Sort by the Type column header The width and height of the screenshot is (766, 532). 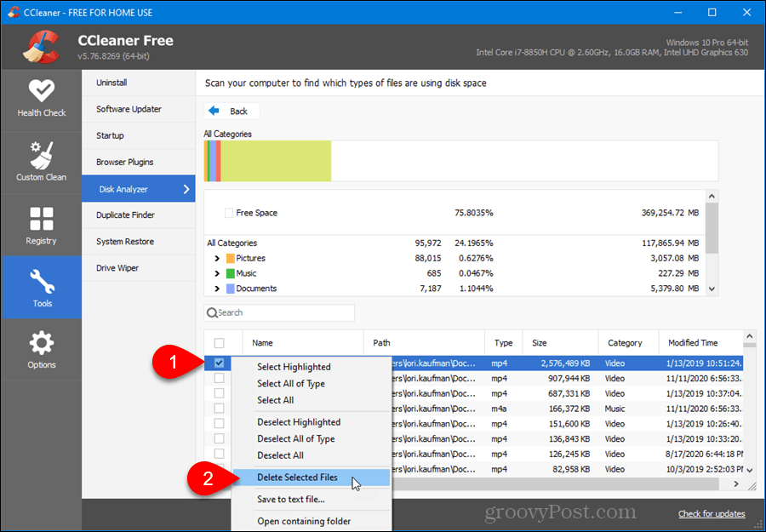click(x=504, y=343)
